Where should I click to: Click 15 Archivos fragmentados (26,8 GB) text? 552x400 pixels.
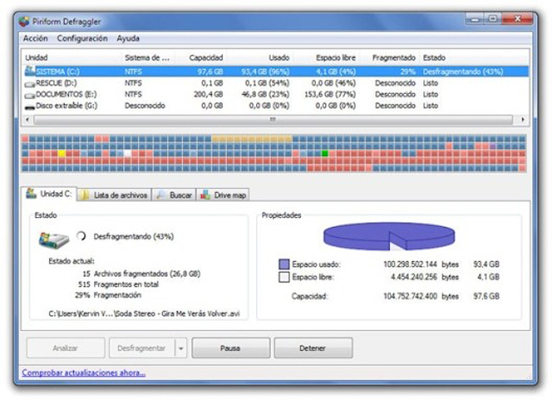[141, 274]
